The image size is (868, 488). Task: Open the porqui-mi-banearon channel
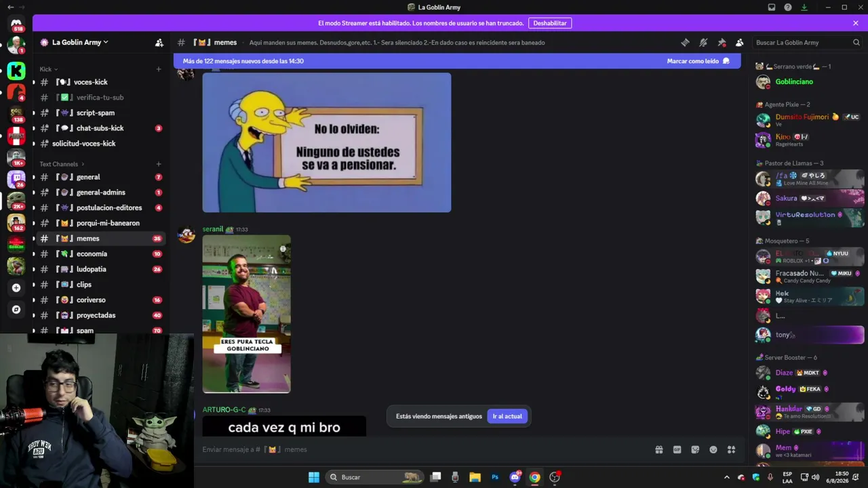tap(100, 223)
